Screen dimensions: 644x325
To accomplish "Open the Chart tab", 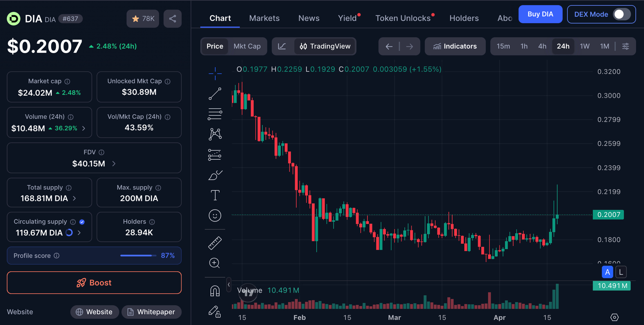I will (220, 18).
